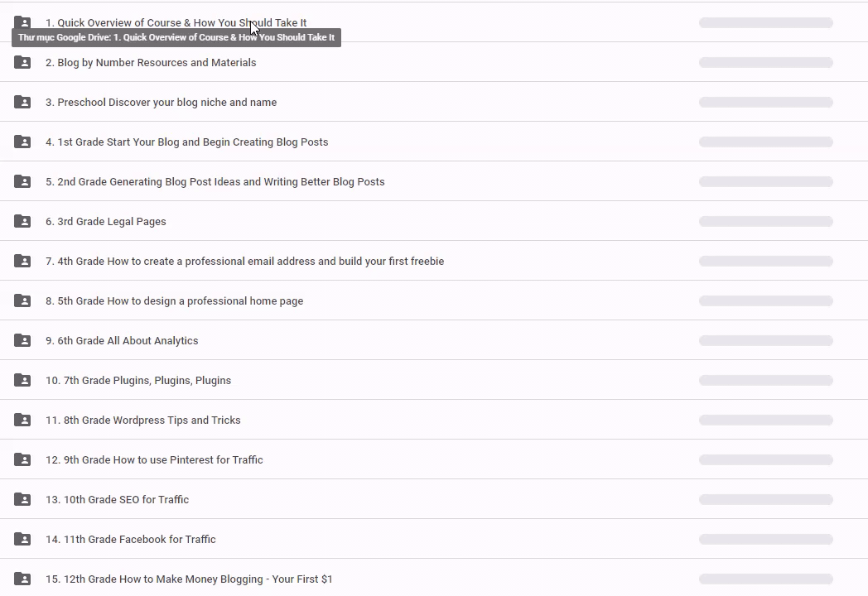Click folder icon for 6th Grade All About Analytics
This screenshot has width=868, height=596.
(x=22, y=340)
